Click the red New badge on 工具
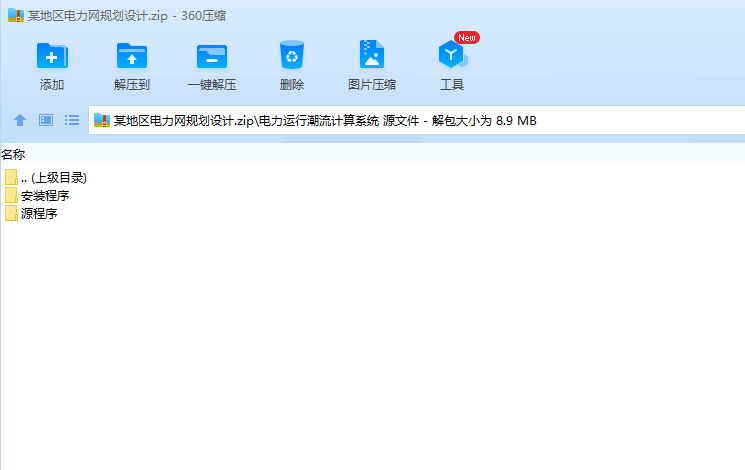 point(467,38)
